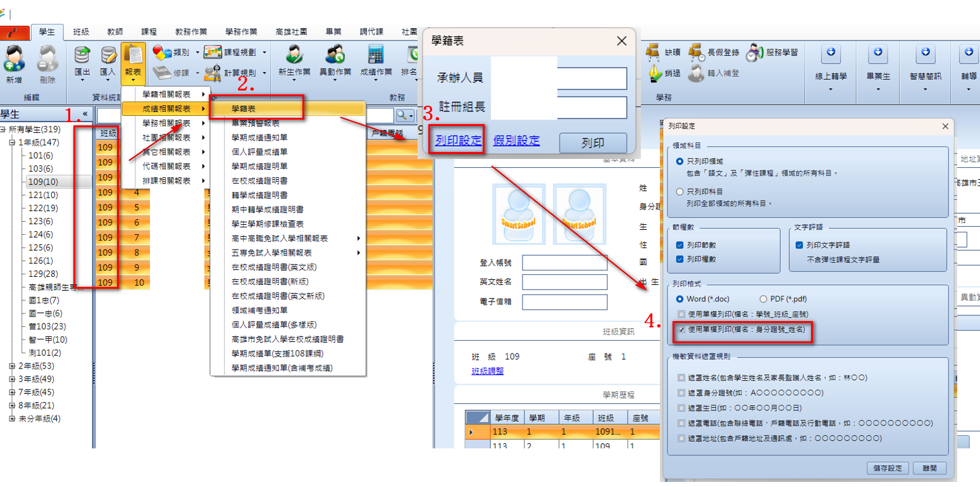Toggle the 列印文字評語 checkbox
Image resolution: width=980 pixels, height=487 pixels.
click(799, 244)
